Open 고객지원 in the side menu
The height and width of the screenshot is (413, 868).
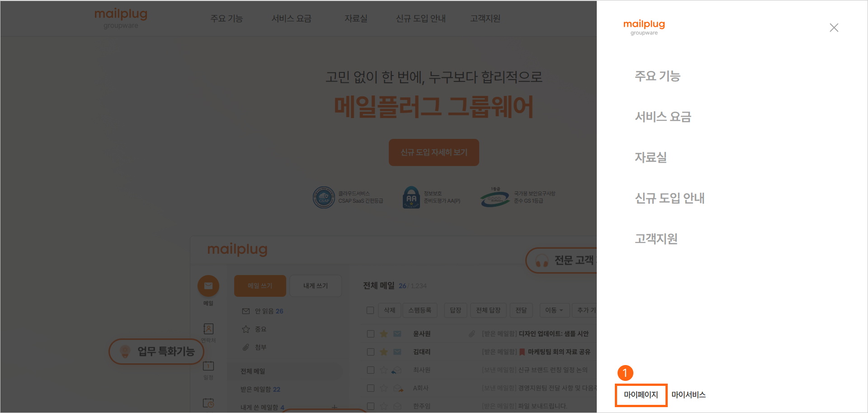[x=656, y=239]
